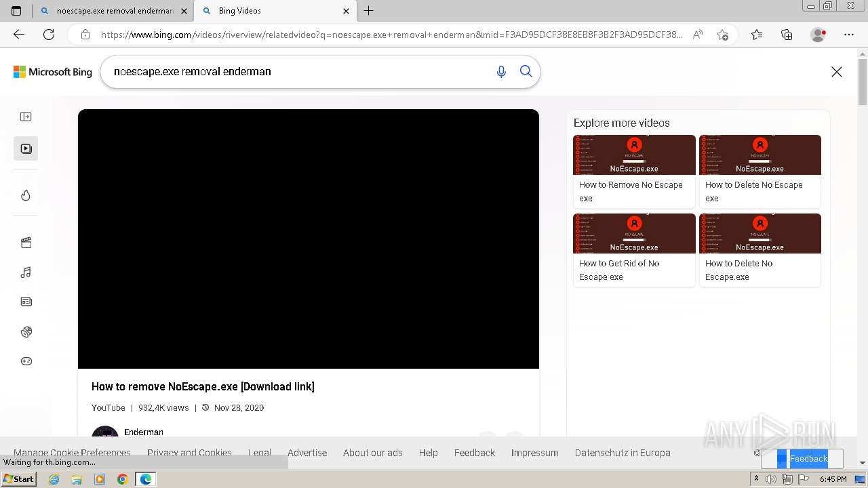Click the 6:45 PM taskbar clock
Screen dimensions: 868x488
[833, 479]
